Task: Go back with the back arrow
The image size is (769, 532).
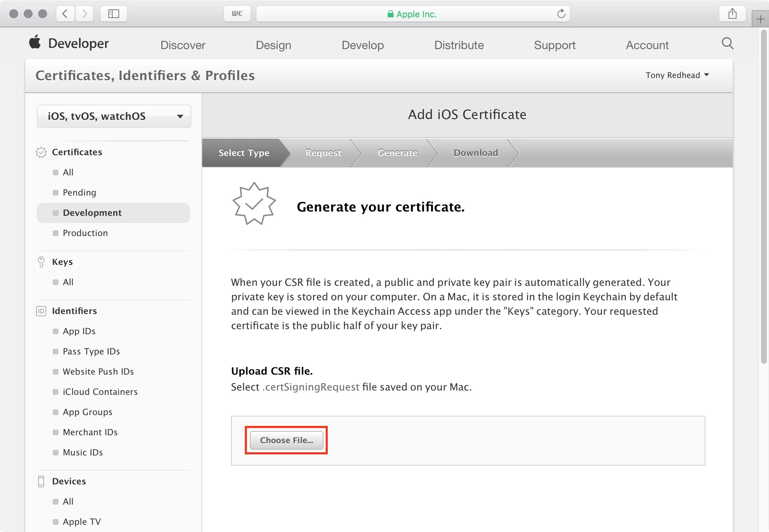Action: [x=65, y=14]
